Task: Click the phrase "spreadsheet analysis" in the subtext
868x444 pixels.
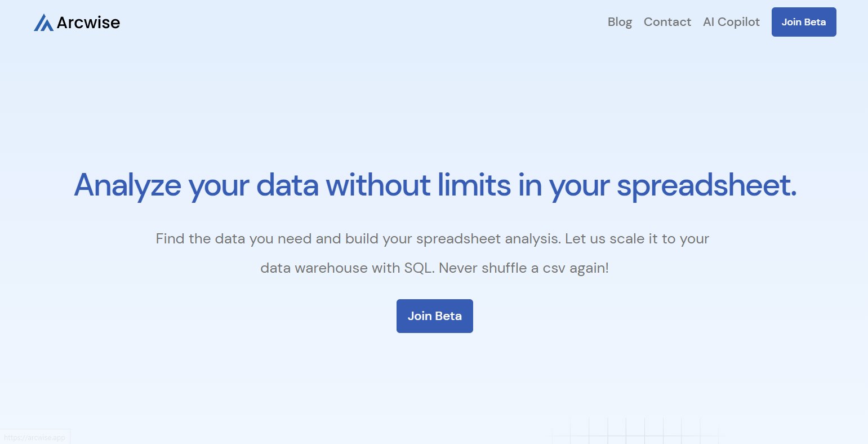Action: pos(488,239)
